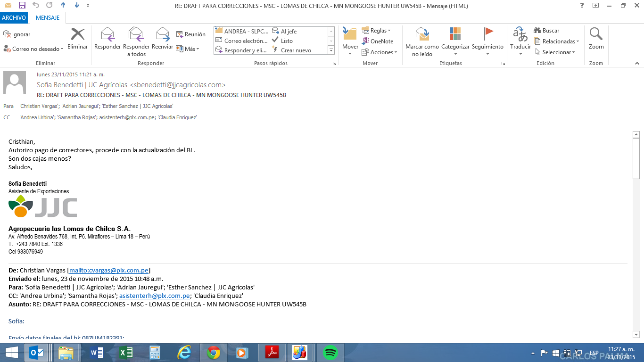Send message to OneNote
Viewport: 644px width, 362px height.
378,41
